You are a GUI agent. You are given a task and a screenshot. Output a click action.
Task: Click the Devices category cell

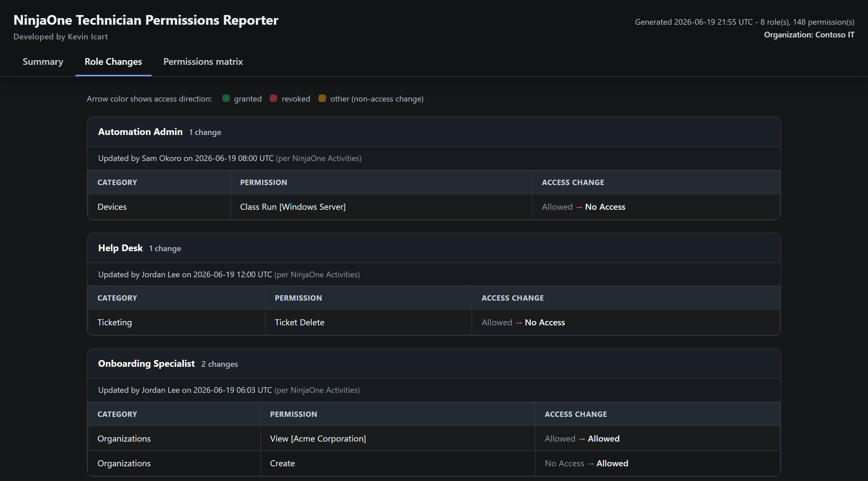tap(159, 207)
